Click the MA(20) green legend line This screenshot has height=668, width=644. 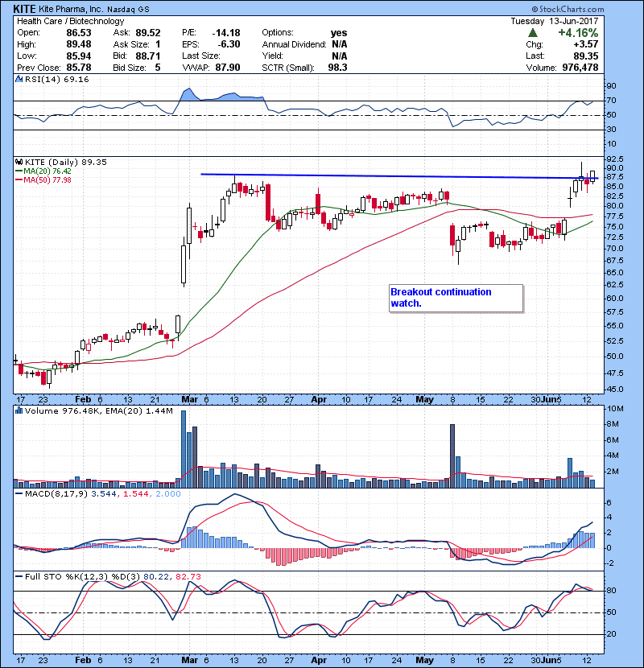tap(19, 171)
